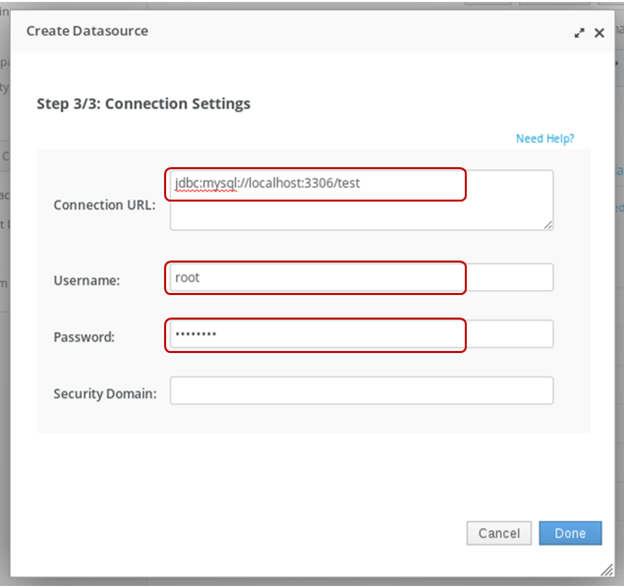Click the Connection URL label

coord(104,205)
